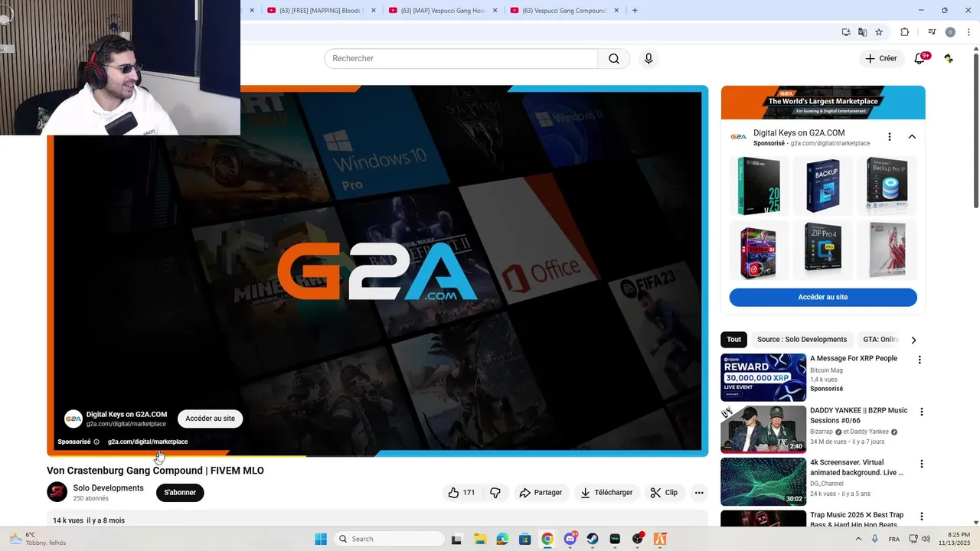The height and width of the screenshot is (551, 980).
Task: Click the Rechercher search field
Action: (461, 59)
